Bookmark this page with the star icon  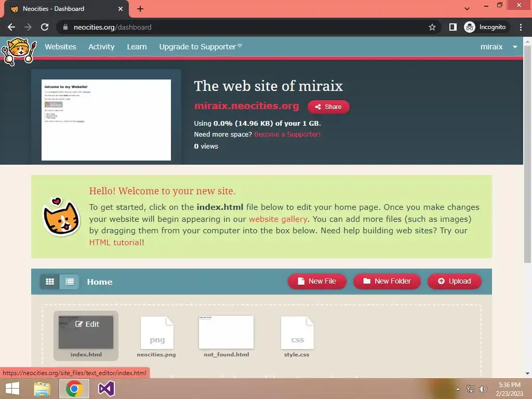click(x=432, y=27)
